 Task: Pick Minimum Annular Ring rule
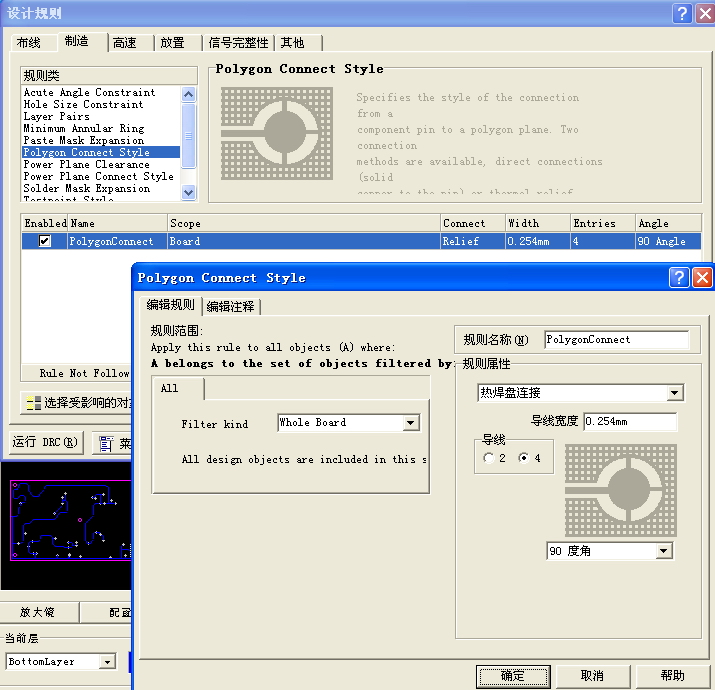click(x=84, y=128)
